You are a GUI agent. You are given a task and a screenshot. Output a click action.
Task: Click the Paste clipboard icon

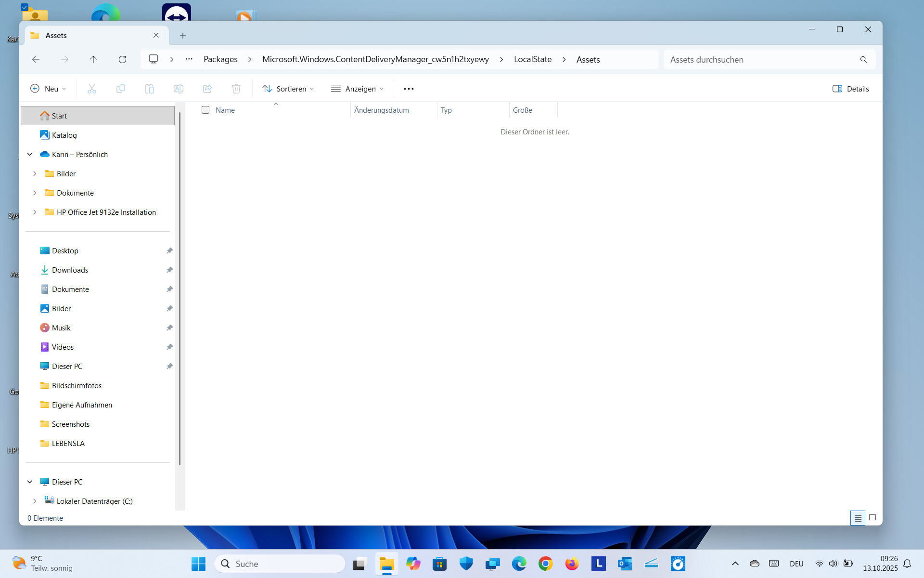[x=150, y=89]
